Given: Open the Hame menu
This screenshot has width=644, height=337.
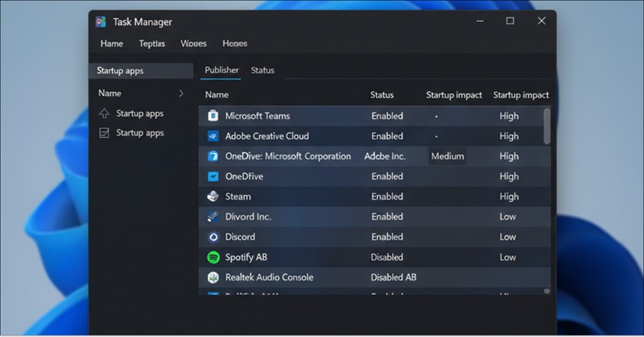Looking at the screenshot, I should 112,43.
